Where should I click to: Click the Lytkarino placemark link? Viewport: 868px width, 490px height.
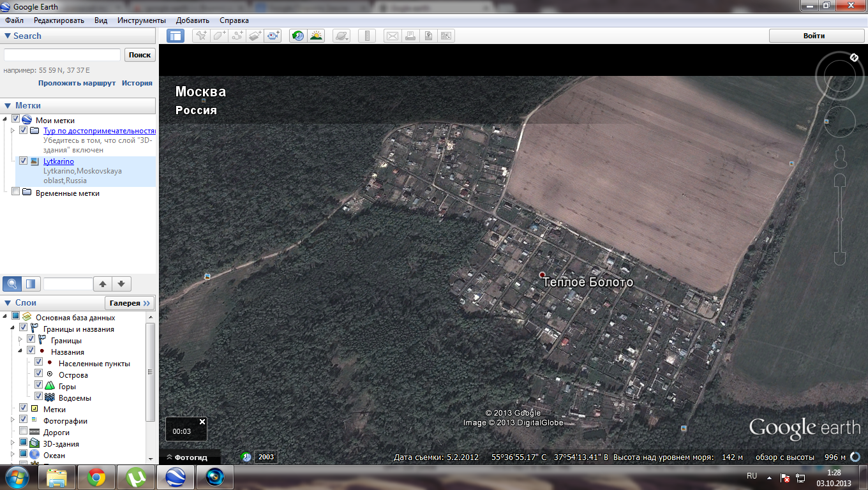tap(59, 161)
